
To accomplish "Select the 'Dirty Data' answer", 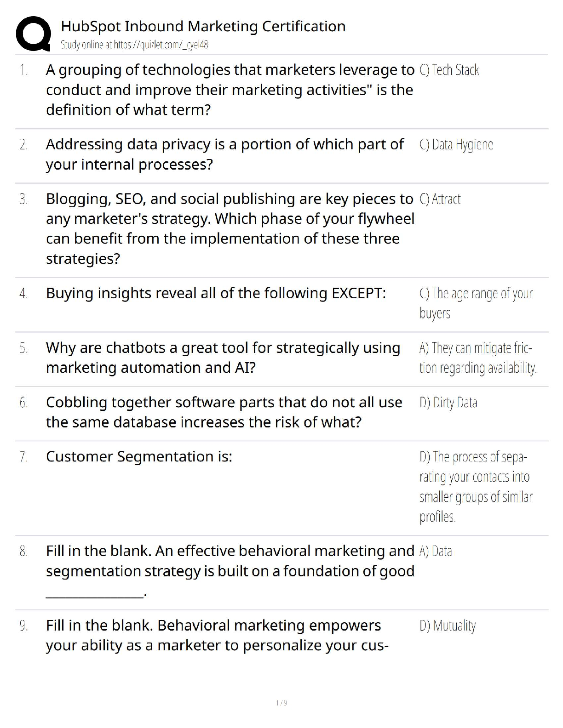I will pos(448,403).
